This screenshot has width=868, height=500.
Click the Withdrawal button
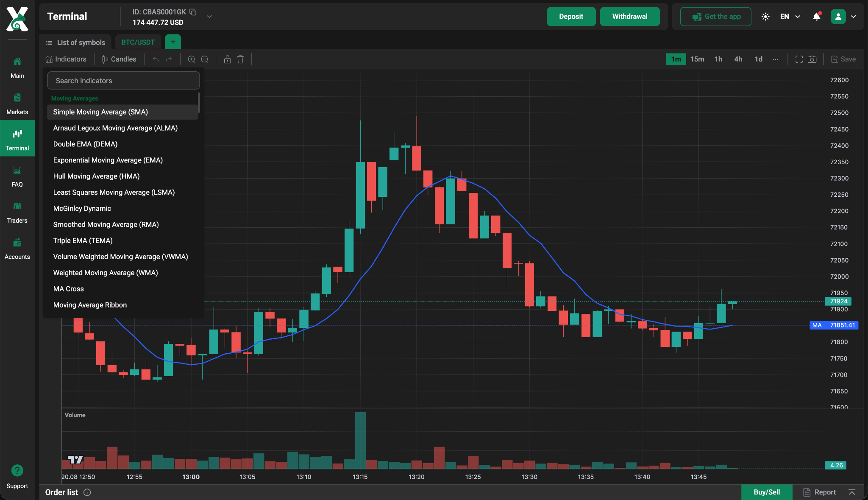(x=630, y=17)
